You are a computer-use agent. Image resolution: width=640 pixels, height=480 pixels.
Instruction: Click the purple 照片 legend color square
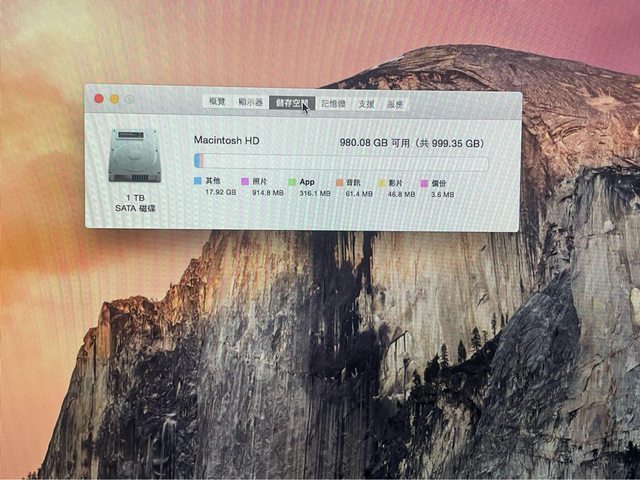point(245,182)
